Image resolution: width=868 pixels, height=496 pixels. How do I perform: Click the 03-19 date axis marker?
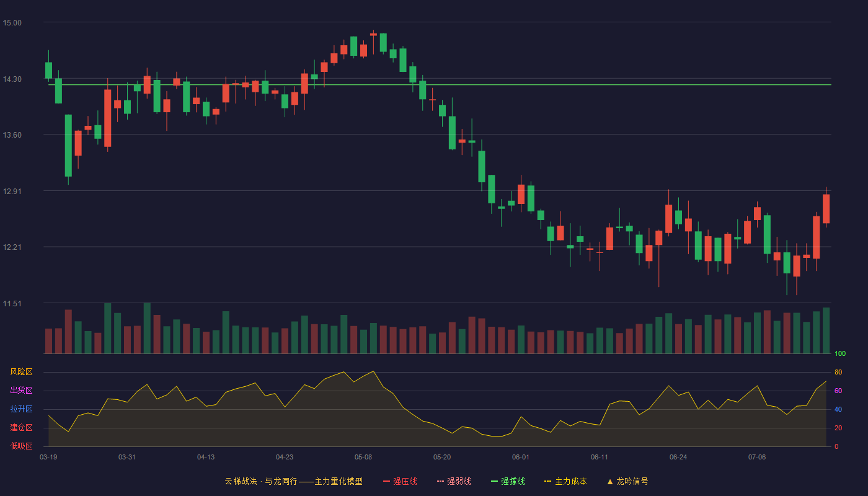pyautogui.click(x=48, y=457)
